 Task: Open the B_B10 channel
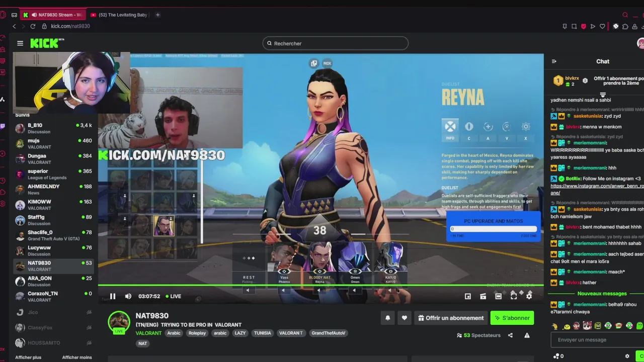pyautogui.click(x=53, y=128)
